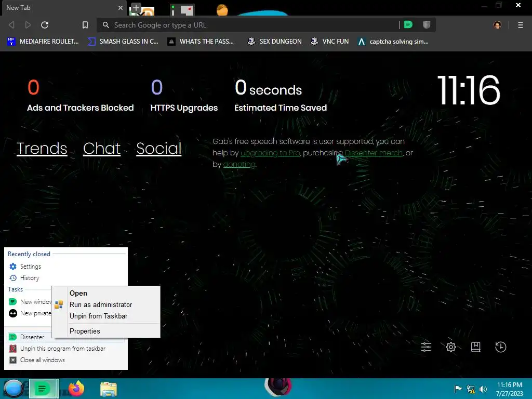Open a new tab with the plus button
The image size is (532, 399).
click(x=136, y=8)
